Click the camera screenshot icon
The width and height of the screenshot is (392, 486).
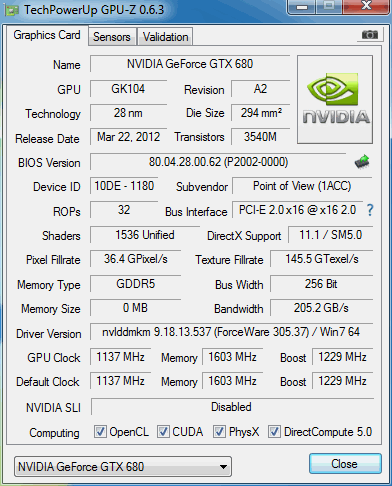[x=370, y=35]
